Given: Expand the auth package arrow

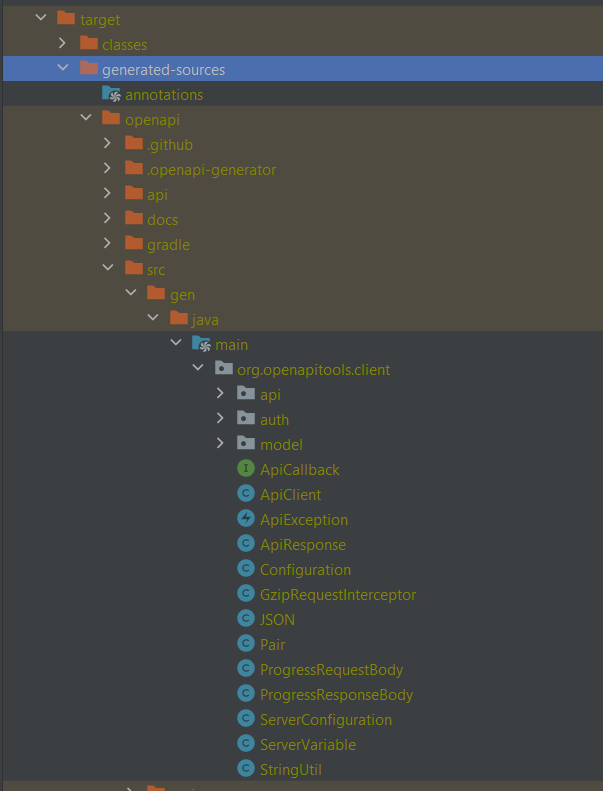Looking at the screenshot, I should pyautogui.click(x=221, y=419).
